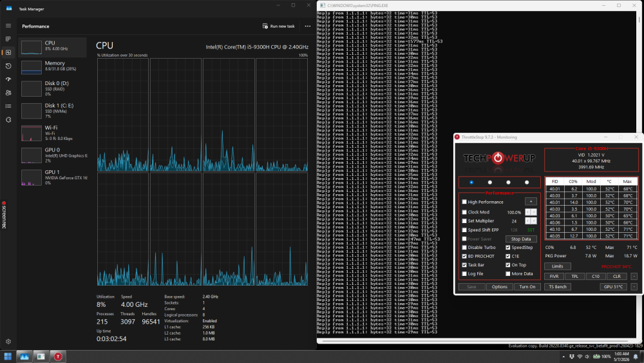Click the ScreenRec recording widget
The height and width of the screenshot is (363, 644).
click(x=4, y=215)
